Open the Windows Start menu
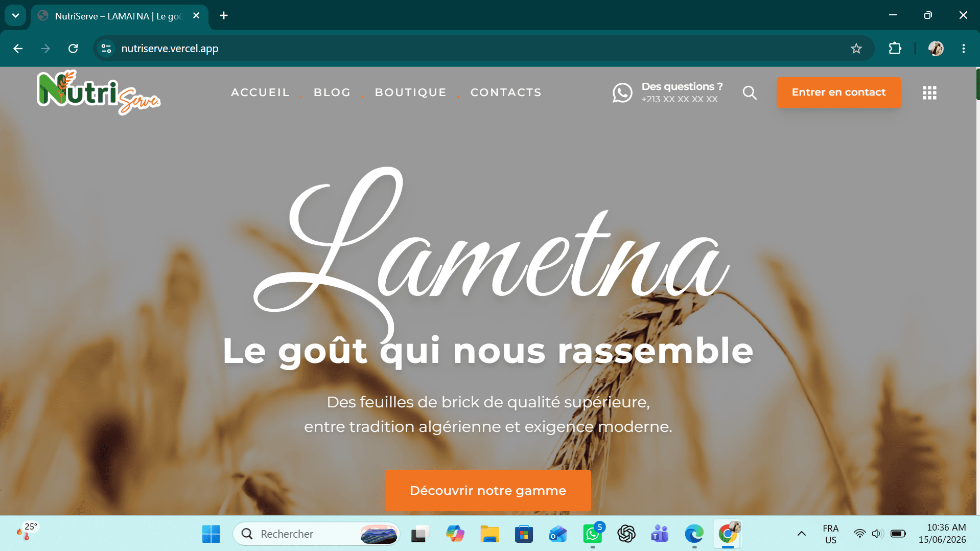This screenshot has height=551, width=980. point(211,534)
